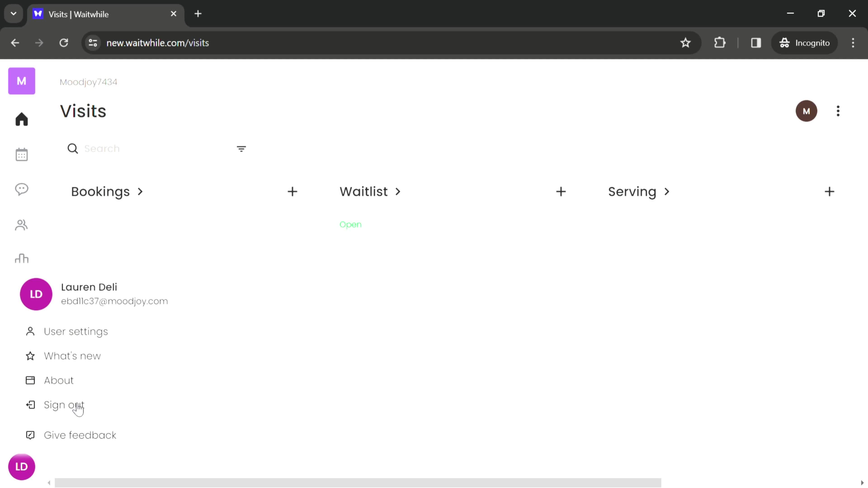Select the Chat/Messages icon
Image resolution: width=868 pixels, height=488 pixels.
pos(21,190)
